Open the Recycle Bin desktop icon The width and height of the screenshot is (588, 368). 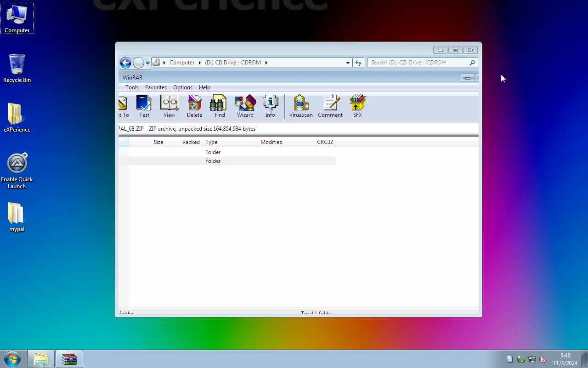[x=17, y=68]
